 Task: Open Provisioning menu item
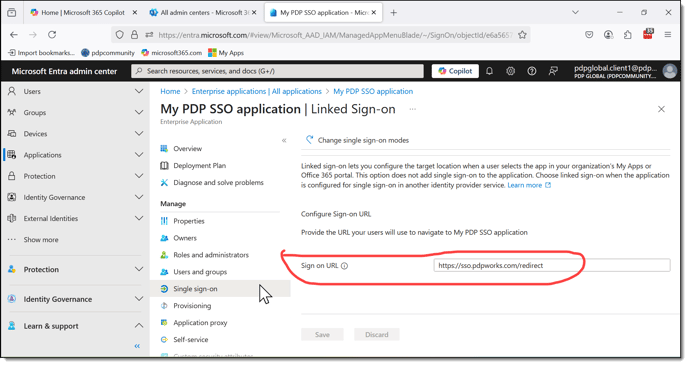coord(192,306)
